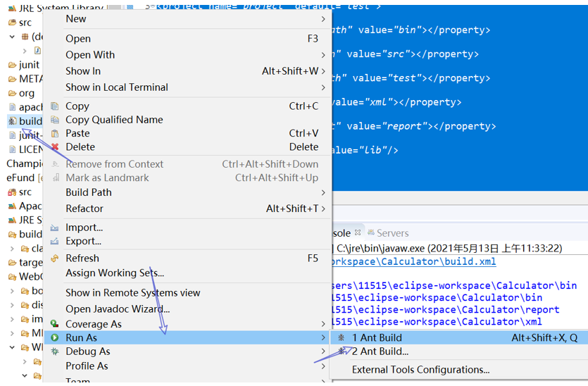Choose 2 Ant Build... from the submenu

point(380,351)
